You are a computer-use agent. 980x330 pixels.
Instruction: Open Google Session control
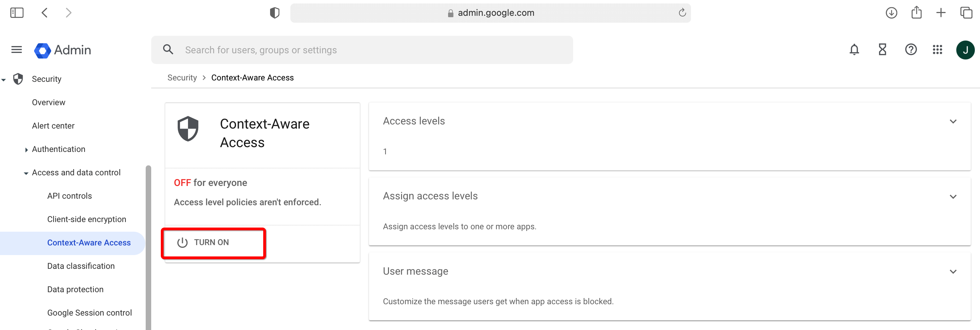pyautogui.click(x=90, y=313)
